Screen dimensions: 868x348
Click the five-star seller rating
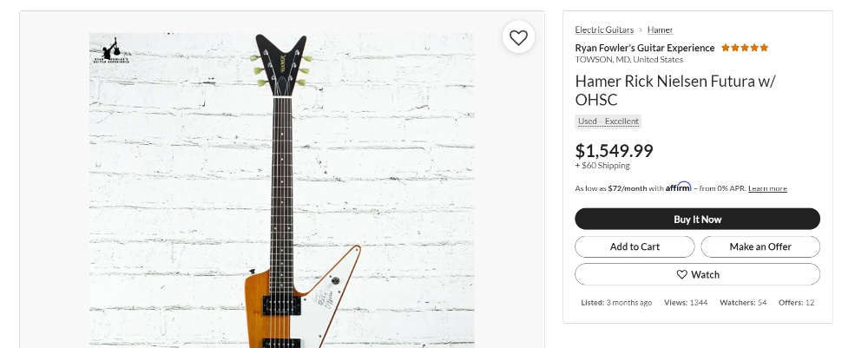pyautogui.click(x=745, y=48)
